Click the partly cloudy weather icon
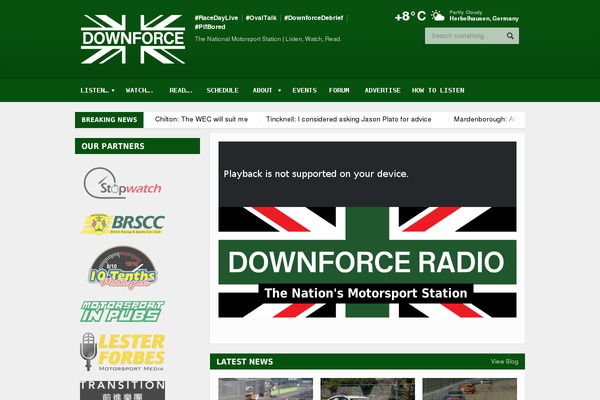 (438, 16)
